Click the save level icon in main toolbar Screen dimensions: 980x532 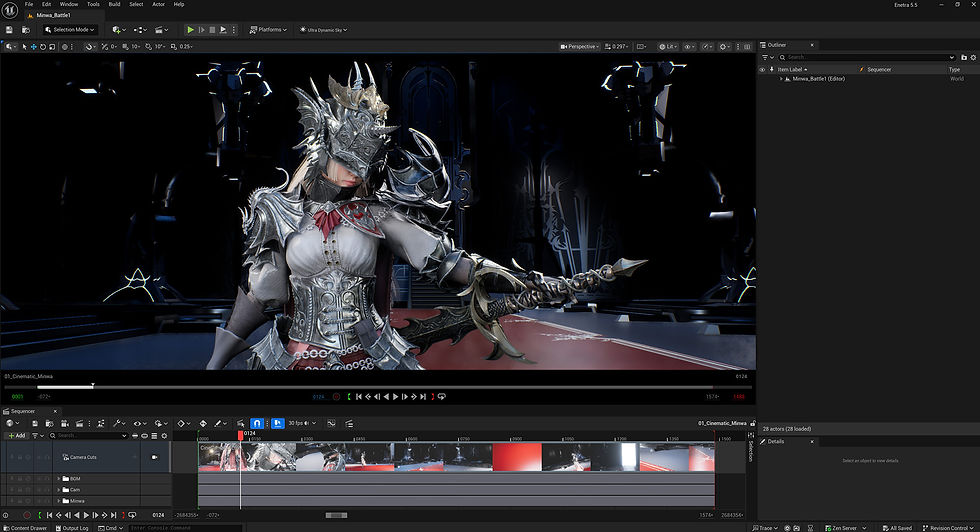tap(9, 29)
